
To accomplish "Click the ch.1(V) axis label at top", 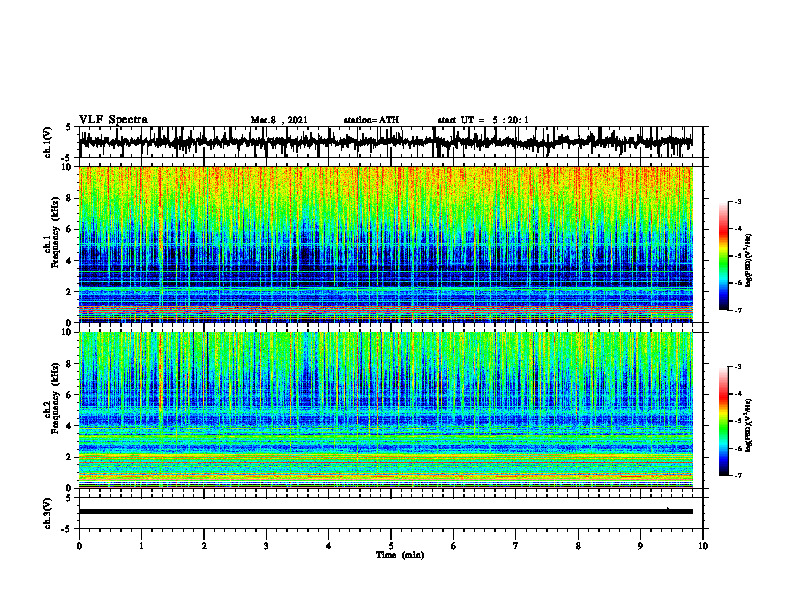I will (x=48, y=142).
